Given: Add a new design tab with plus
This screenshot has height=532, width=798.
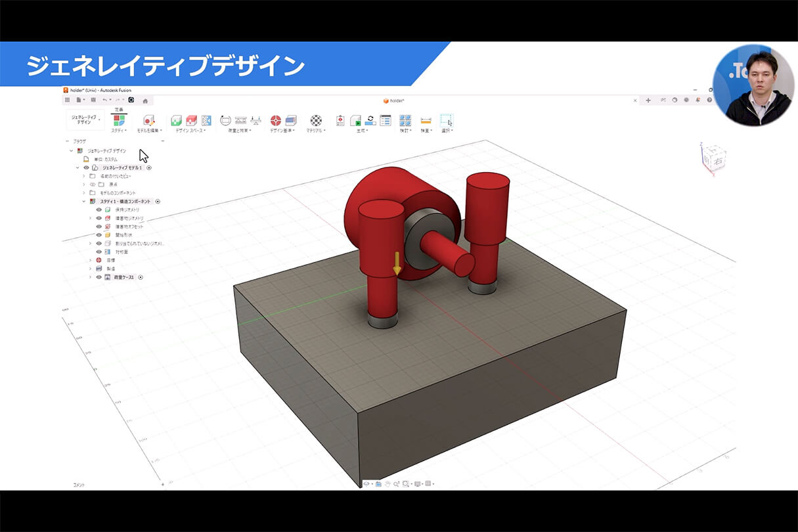Looking at the screenshot, I should tap(648, 100).
